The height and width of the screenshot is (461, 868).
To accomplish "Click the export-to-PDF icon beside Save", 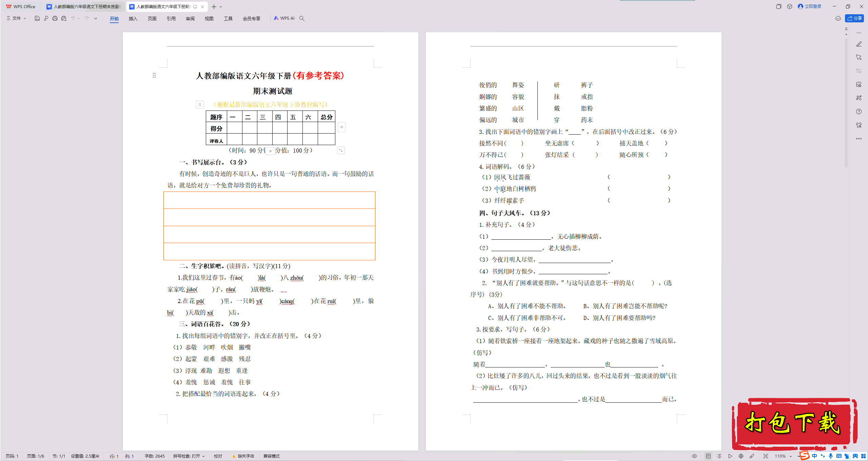I will [x=46, y=18].
